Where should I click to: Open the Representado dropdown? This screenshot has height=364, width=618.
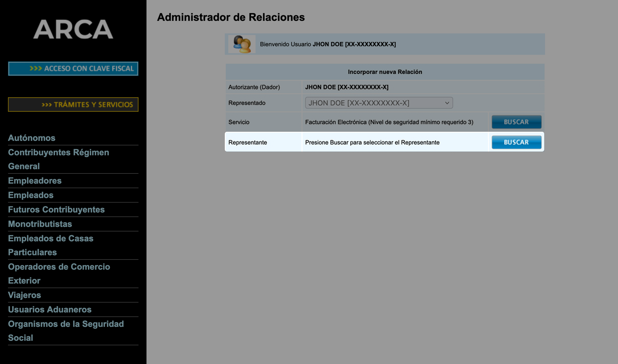tap(379, 103)
